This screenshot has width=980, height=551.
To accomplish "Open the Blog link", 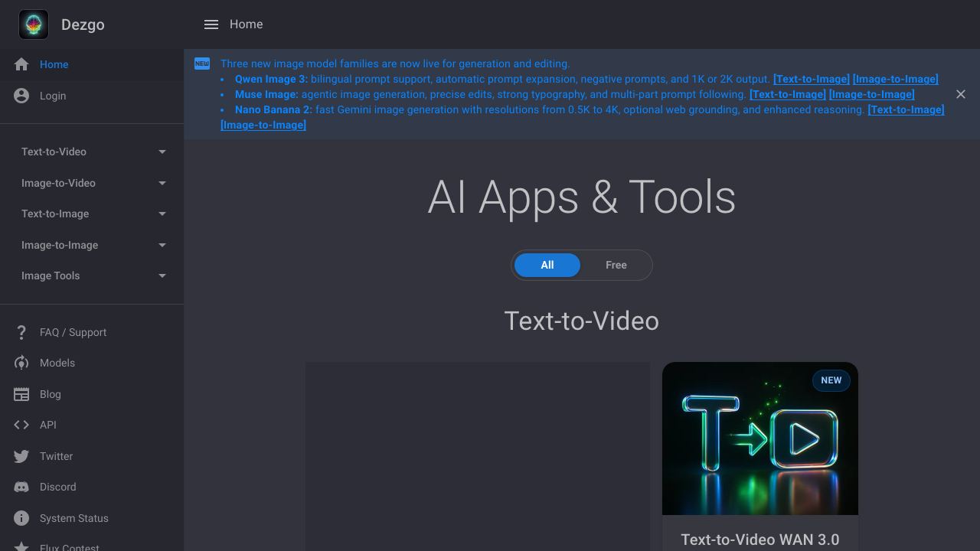I will [x=92, y=394].
